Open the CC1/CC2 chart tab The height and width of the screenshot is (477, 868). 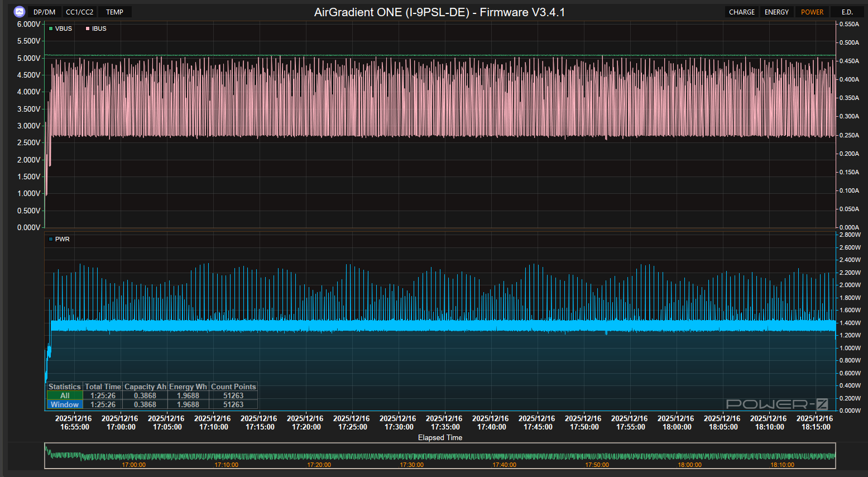[80, 12]
